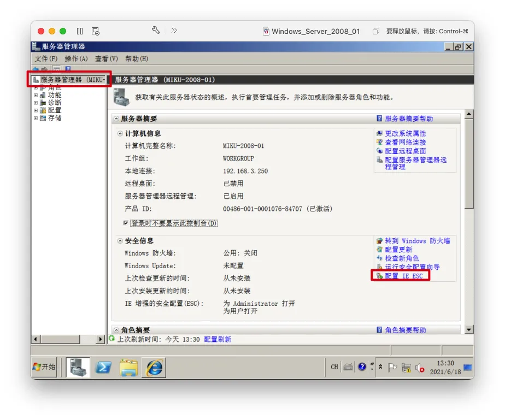
Task: Click the muted volume speaker tray icon
Action: pos(420,368)
